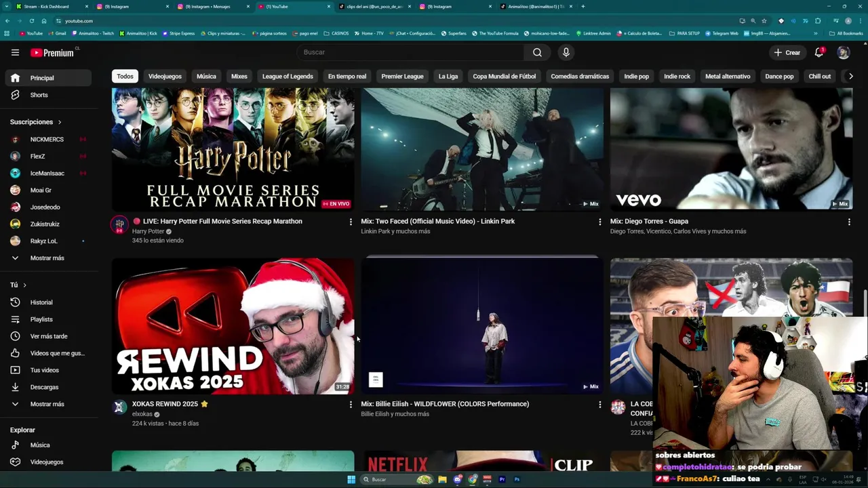
Task: Open Josedeodo channel subscription
Action: pos(47,207)
